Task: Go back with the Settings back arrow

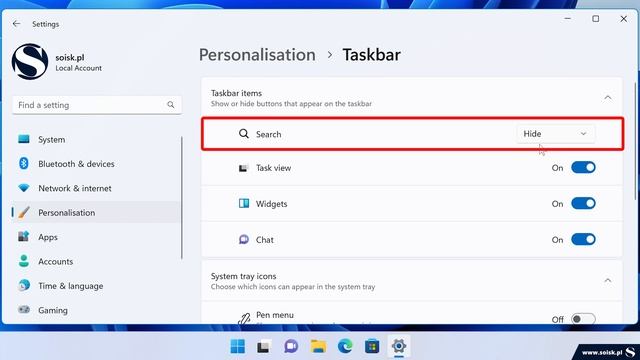Action: point(16,24)
